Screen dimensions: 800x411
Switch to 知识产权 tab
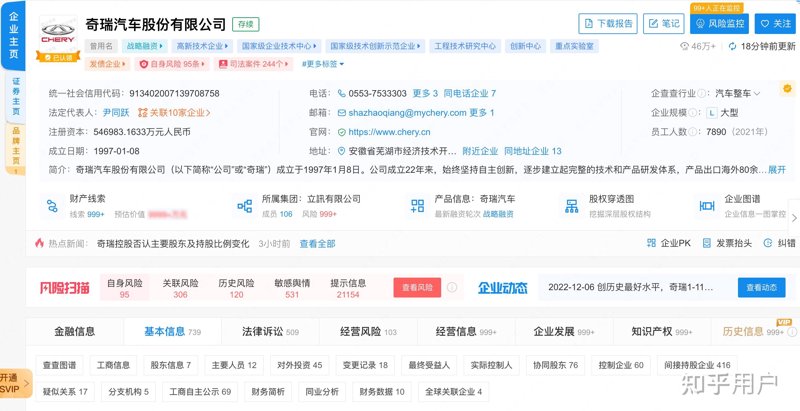coord(662,332)
